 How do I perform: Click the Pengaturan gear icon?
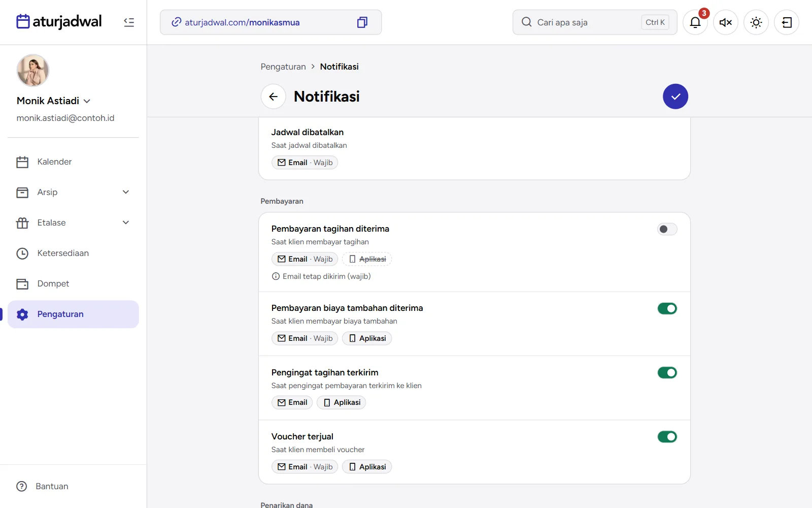(x=22, y=314)
